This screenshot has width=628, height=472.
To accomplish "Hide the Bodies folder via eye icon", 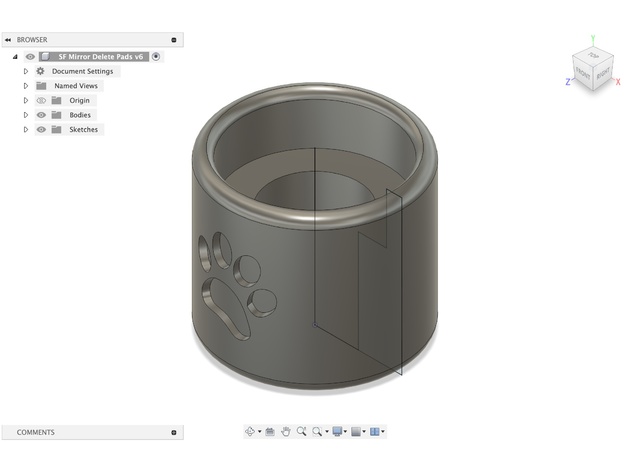I will [41, 115].
